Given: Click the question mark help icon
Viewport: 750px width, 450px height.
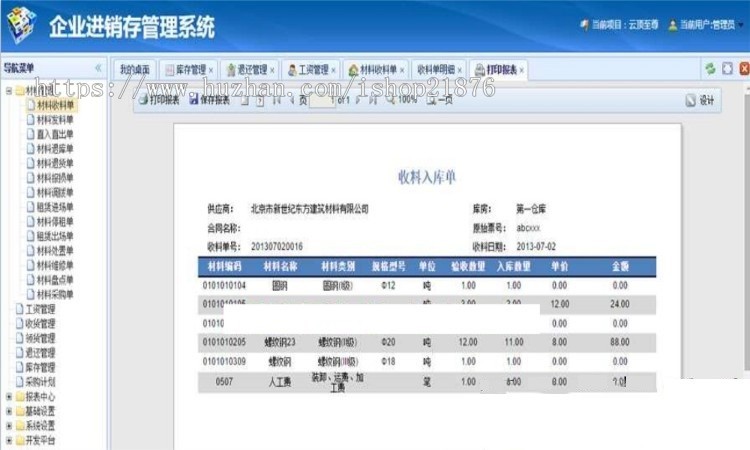Looking at the screenshot, I should coord(260,100).
